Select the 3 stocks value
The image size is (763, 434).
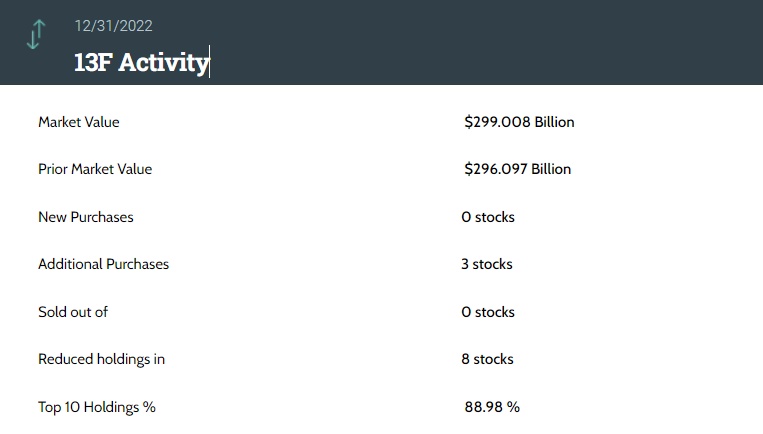pyautogui.click(x=487, y=264)
